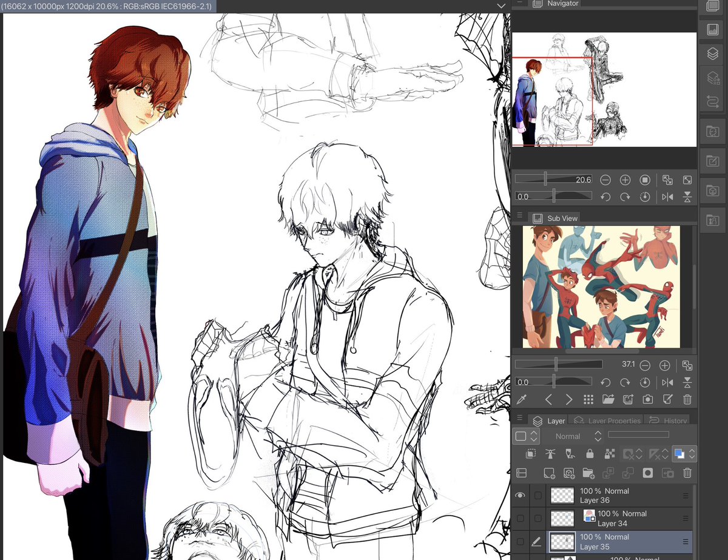Viewport: 728px width, 560px height.
Task: Open Layer 36 row grip menu
Action: (x=686, y=496)
